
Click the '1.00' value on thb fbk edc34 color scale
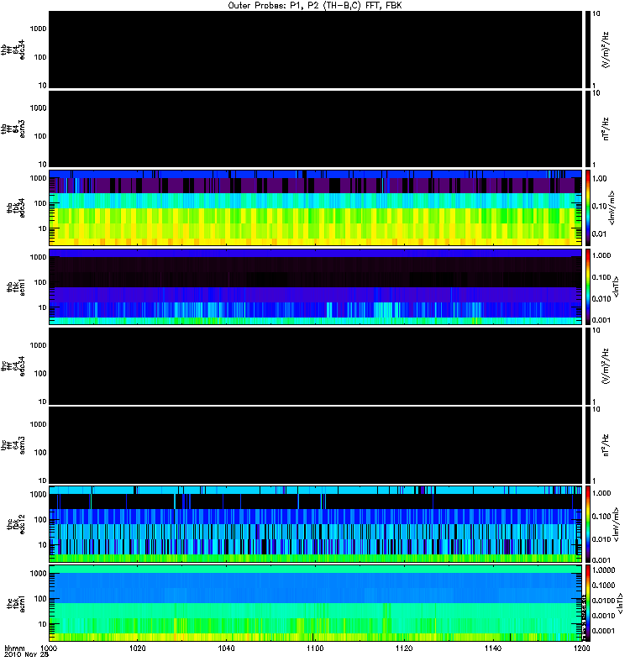[599, 179]
